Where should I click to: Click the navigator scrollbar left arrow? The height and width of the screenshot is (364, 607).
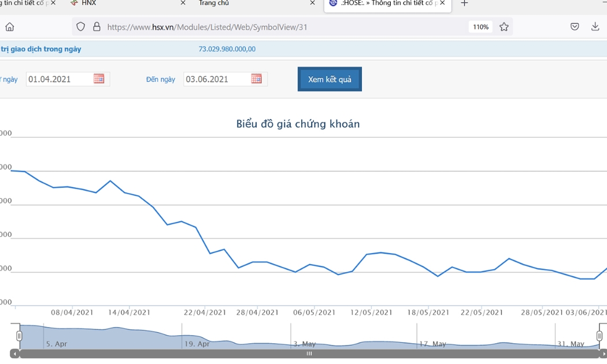pyautogui.click(x=14, y=354)
